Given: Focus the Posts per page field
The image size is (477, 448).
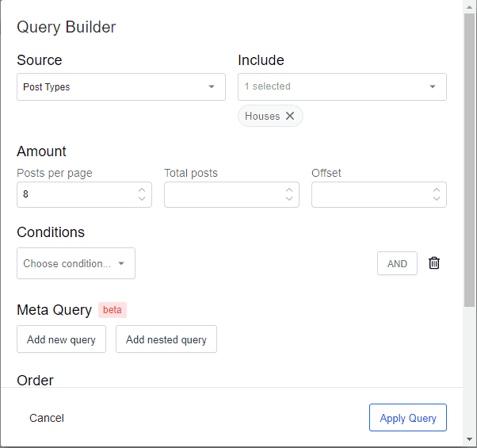Looking at the screenshot, I should pos(75,194).
